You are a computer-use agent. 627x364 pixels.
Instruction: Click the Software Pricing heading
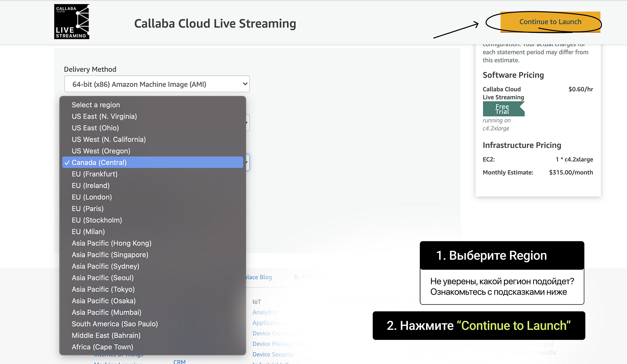tap(513, 75)
